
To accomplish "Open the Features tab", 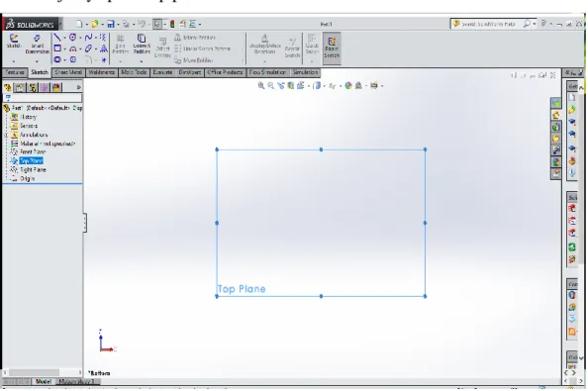I will point(15,72).
